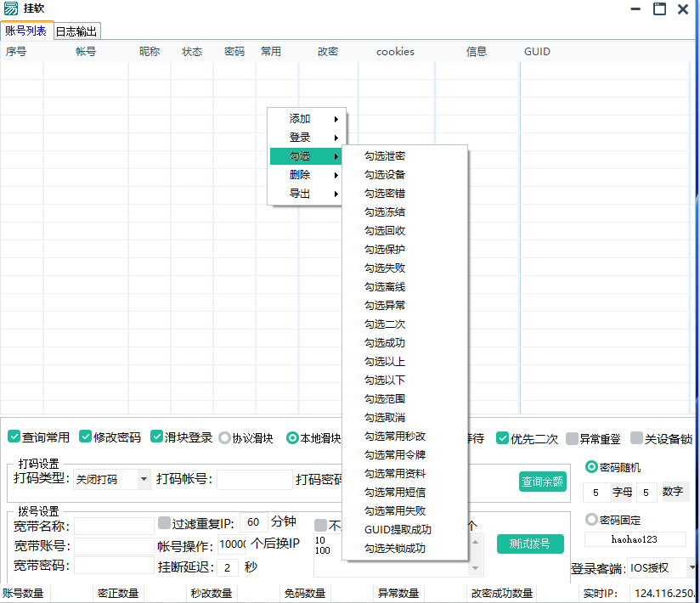Open the 打码类型 dropdown
This screenshot has width=700, height=603.
pyautogui.click(x=143, y=480)
